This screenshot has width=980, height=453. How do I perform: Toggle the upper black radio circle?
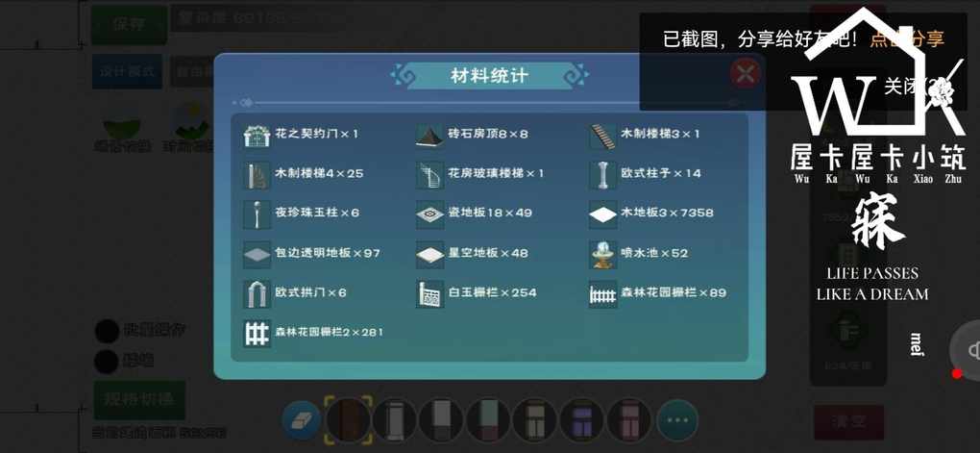point(107,331)
